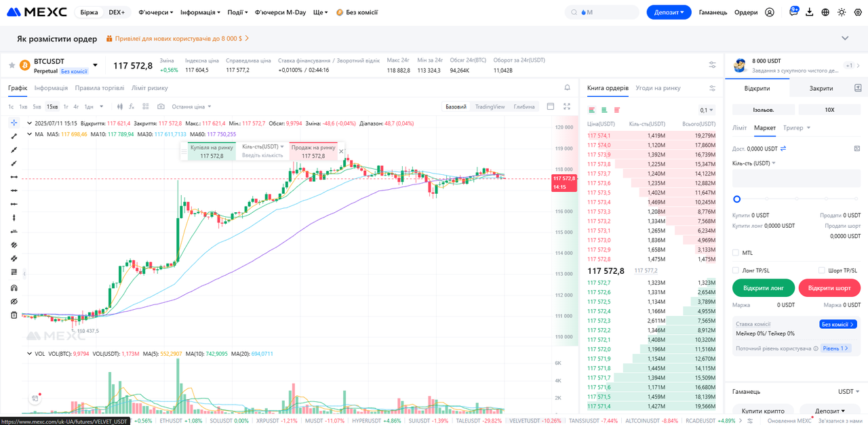868x425 pixels.
Task: Click the quantity input field in the order form
Action: (x=797, y=178)
